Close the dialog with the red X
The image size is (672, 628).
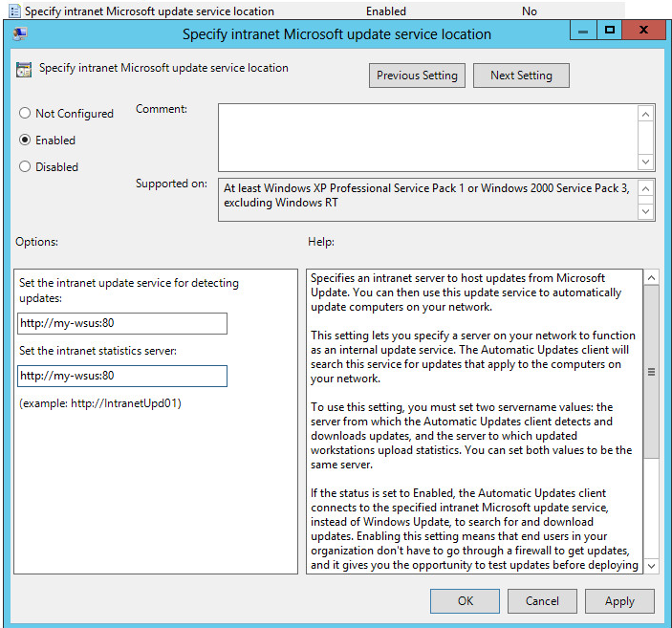644,32
